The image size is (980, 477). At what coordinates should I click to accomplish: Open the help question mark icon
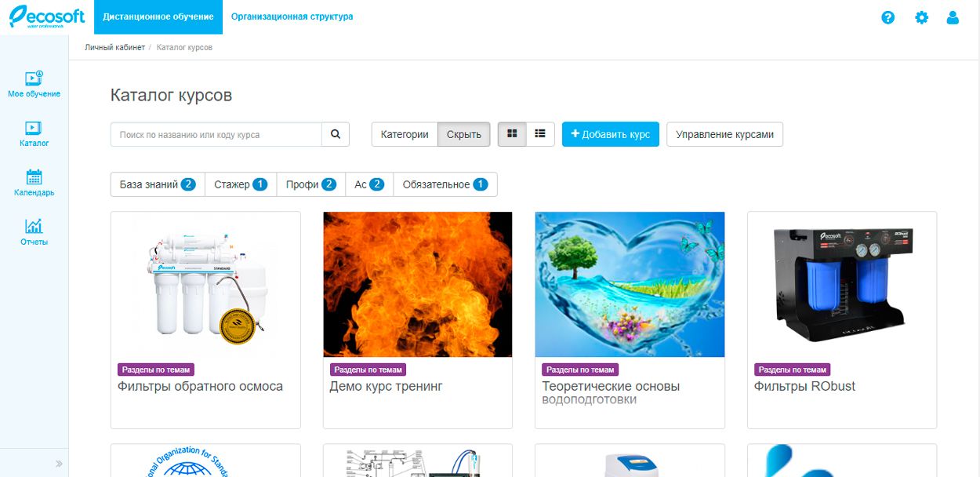[887, 17]
